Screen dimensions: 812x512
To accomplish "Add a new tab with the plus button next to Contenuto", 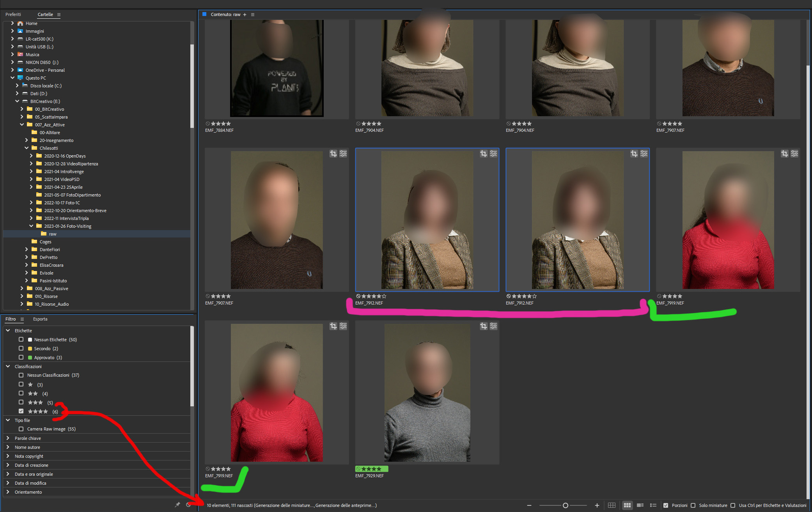I will [x=245, y=14].
